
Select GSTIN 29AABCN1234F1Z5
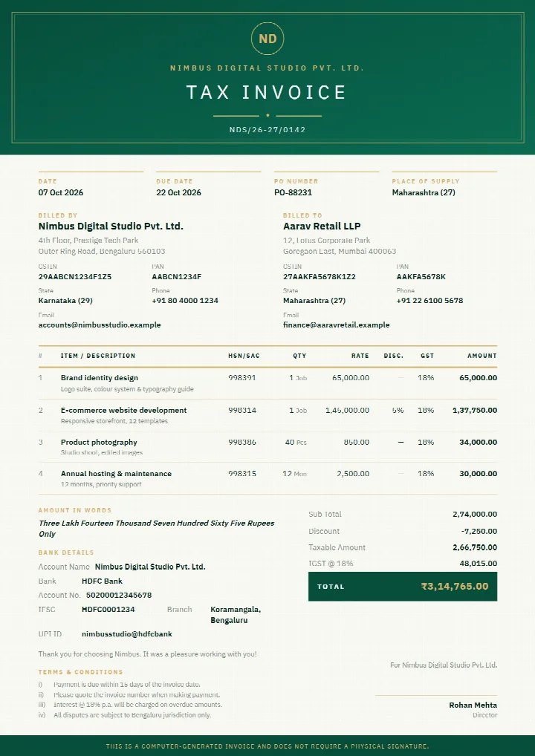point(75,277)
